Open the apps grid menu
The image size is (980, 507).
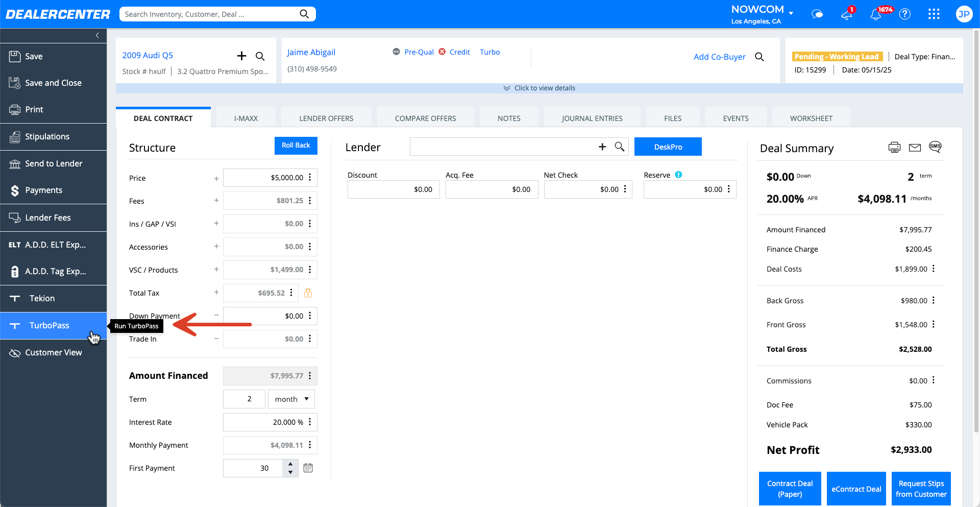tap(934, 14)
